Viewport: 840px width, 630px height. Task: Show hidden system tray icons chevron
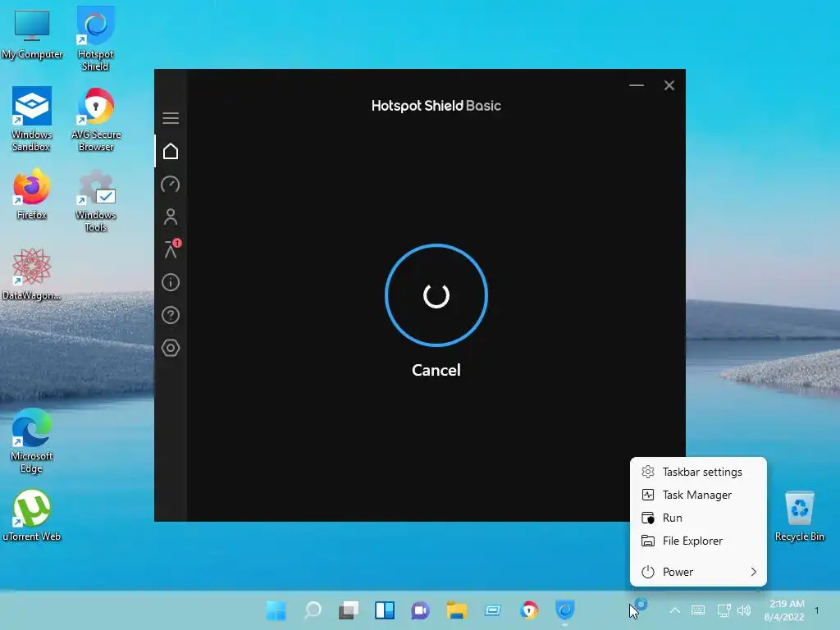(675, 610)
